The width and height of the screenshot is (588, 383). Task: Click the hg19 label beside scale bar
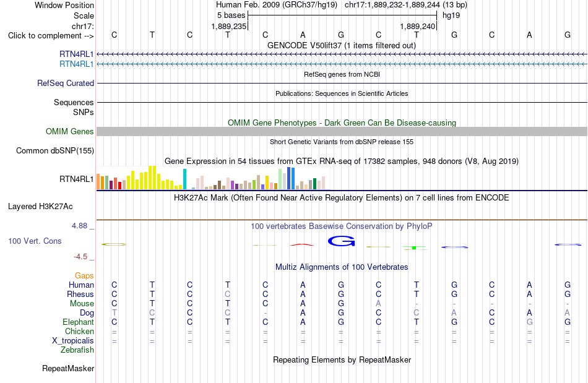pyautogui.click(x=451, y=15)
